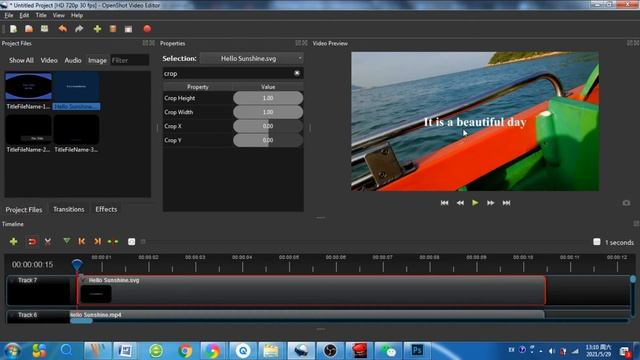Screen dimensions: 640x360
Task: Center the timeline on the playhead
Action: click(113, 242)
